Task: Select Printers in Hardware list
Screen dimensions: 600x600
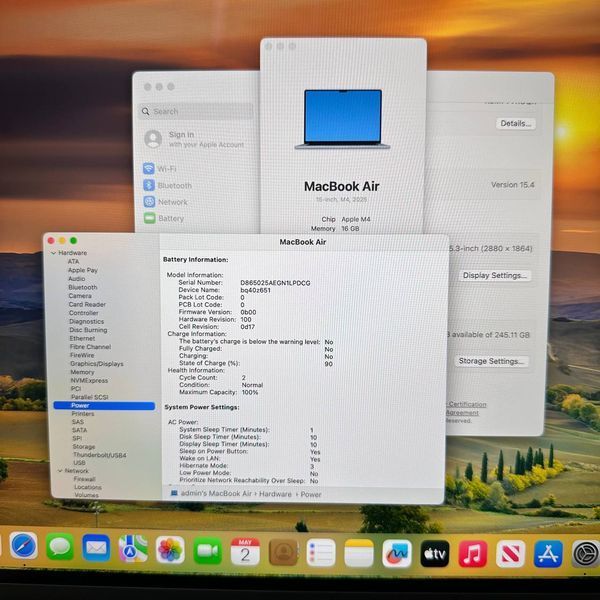Action: pyautogui.click(x=83, y=414)
